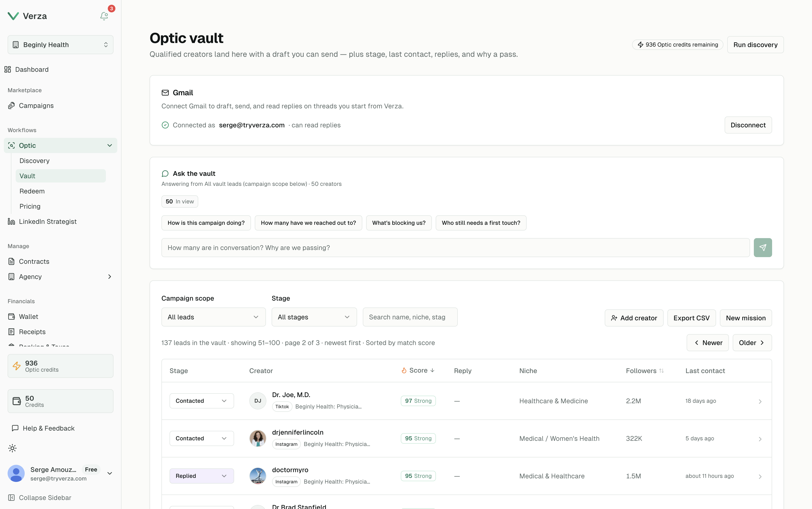Expand the Agency menu
Image resolution: width=812 pixels, height=509 pixels.
tap(61, 277)
